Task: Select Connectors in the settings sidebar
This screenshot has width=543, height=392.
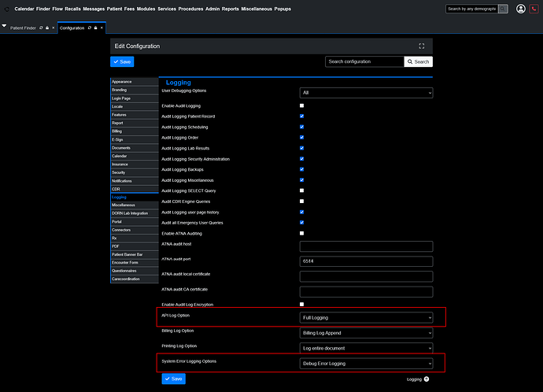Action: pyautogui.click(x=135, y=230)
